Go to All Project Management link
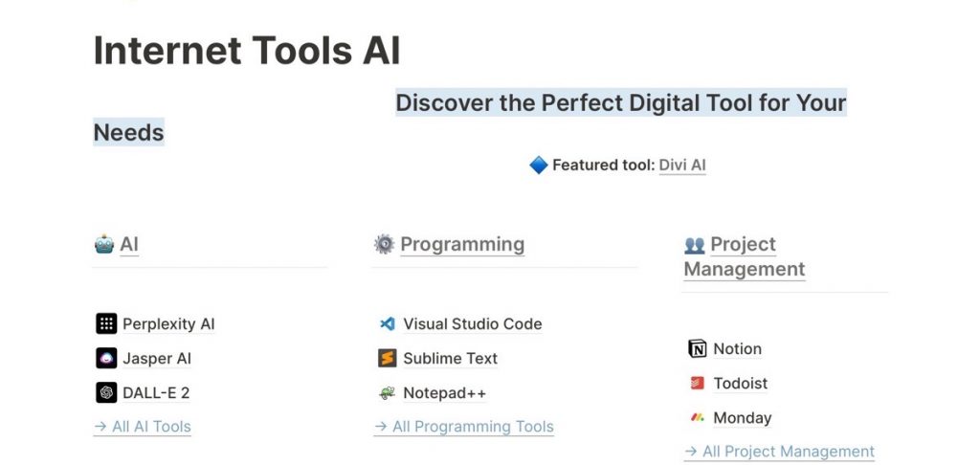 pos(779,452)
